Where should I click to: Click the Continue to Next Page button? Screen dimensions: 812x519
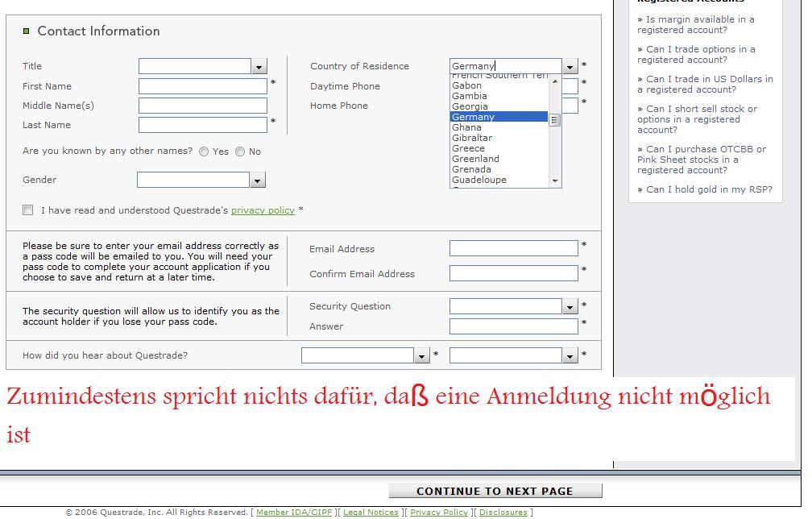coord(495,491)
